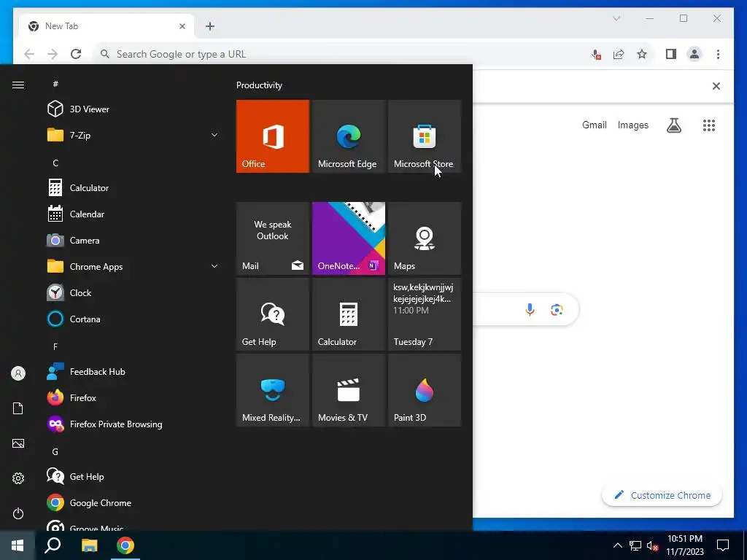Launch Firefox from the app list
The image size is (747, 560).
(x=133, y=397)
